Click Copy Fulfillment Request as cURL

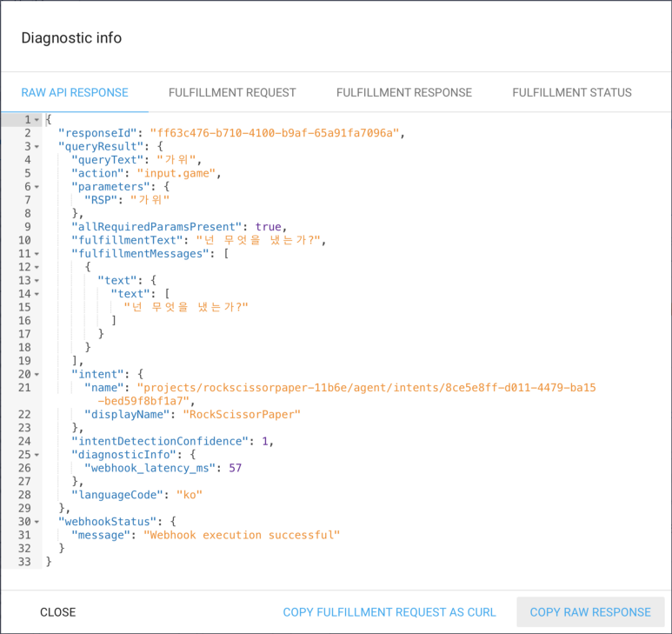[389, 612]
